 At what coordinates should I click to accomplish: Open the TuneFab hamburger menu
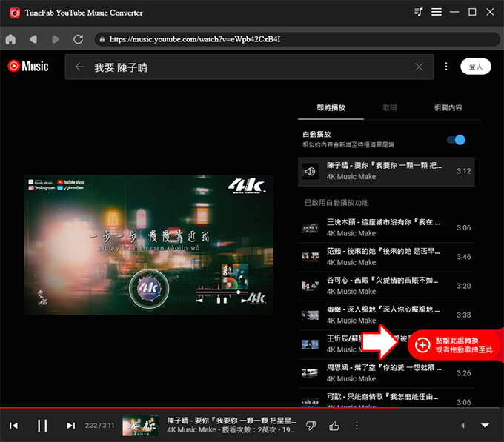click(436, 12)
